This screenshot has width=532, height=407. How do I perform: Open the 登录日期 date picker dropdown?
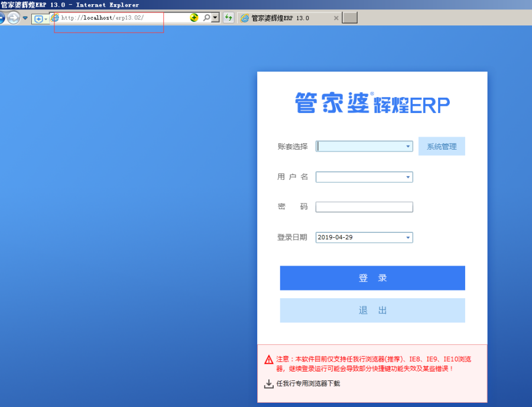(x=408, y=238)
